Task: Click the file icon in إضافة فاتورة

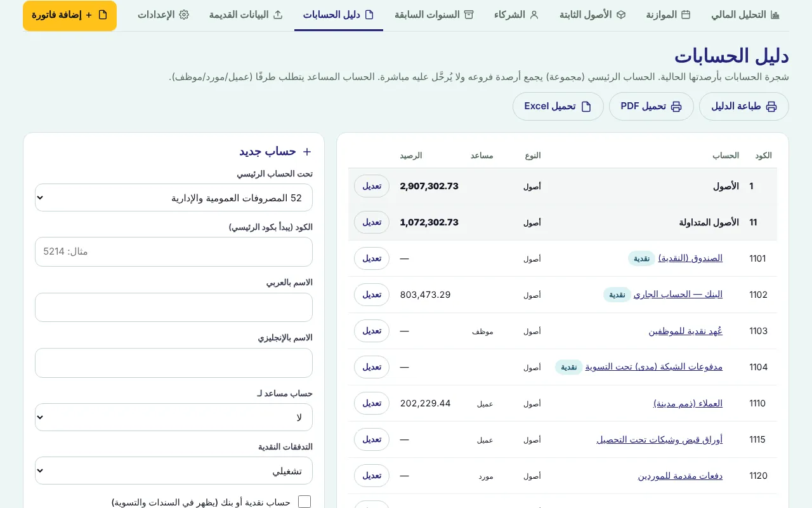Action: (103, 15)
